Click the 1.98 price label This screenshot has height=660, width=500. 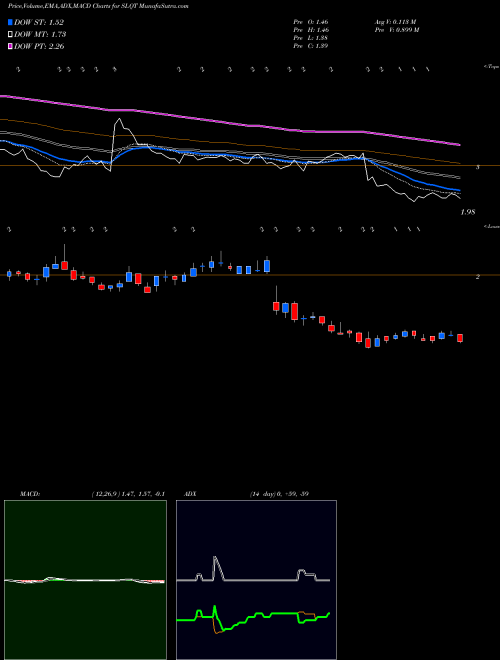pyautogui.click(x=468, y=213)
